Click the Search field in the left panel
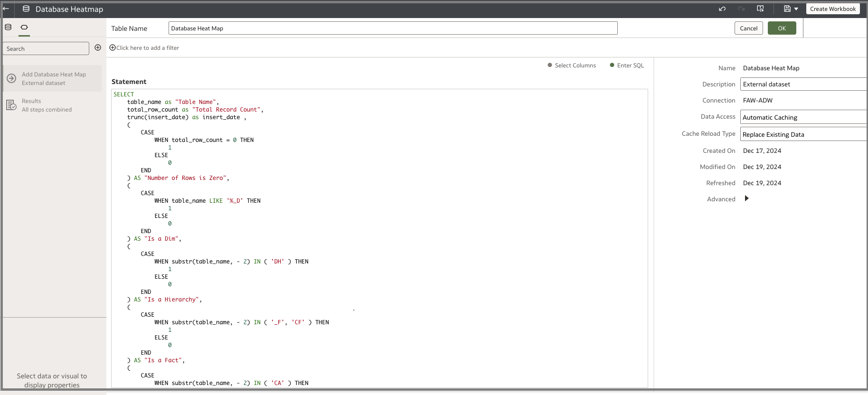868x395 pixels. pos(46,48)
